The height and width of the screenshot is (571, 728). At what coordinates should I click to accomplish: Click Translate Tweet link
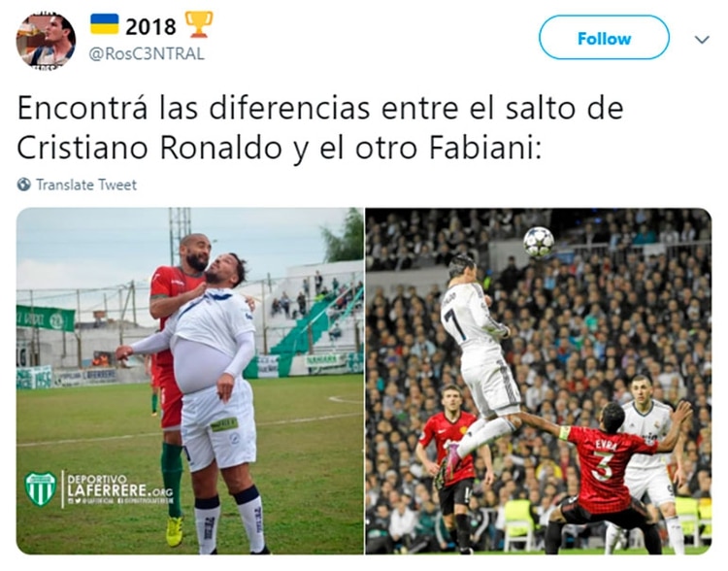(x=86, y=185)
